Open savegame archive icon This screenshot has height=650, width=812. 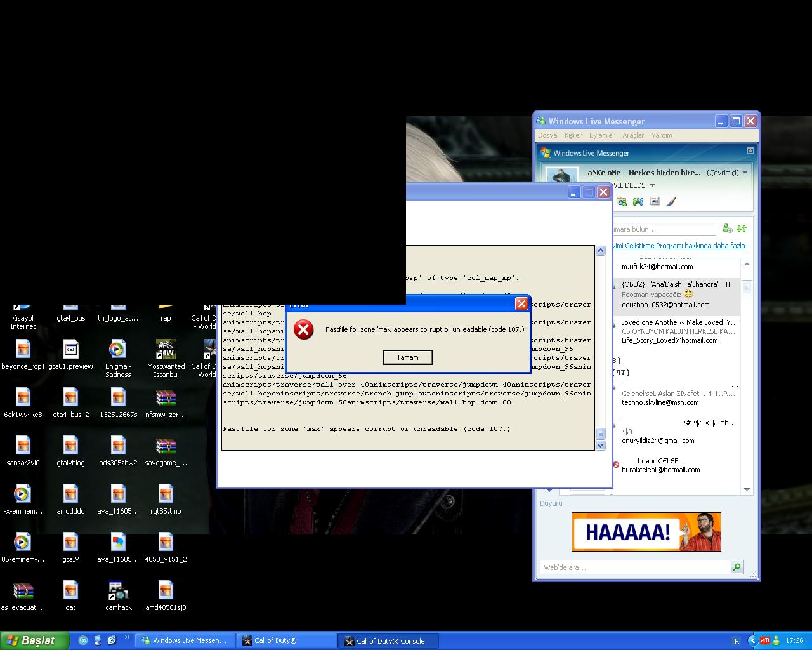coord(166,451)
